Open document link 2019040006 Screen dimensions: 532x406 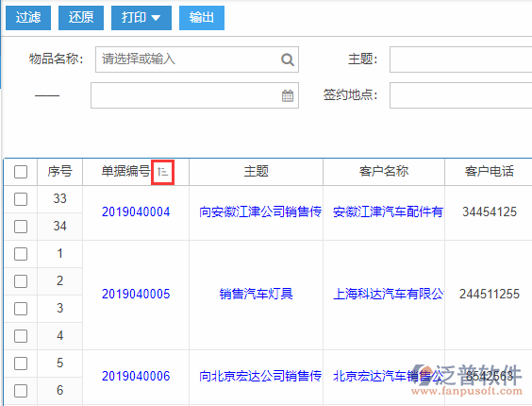tap(136, 377)
